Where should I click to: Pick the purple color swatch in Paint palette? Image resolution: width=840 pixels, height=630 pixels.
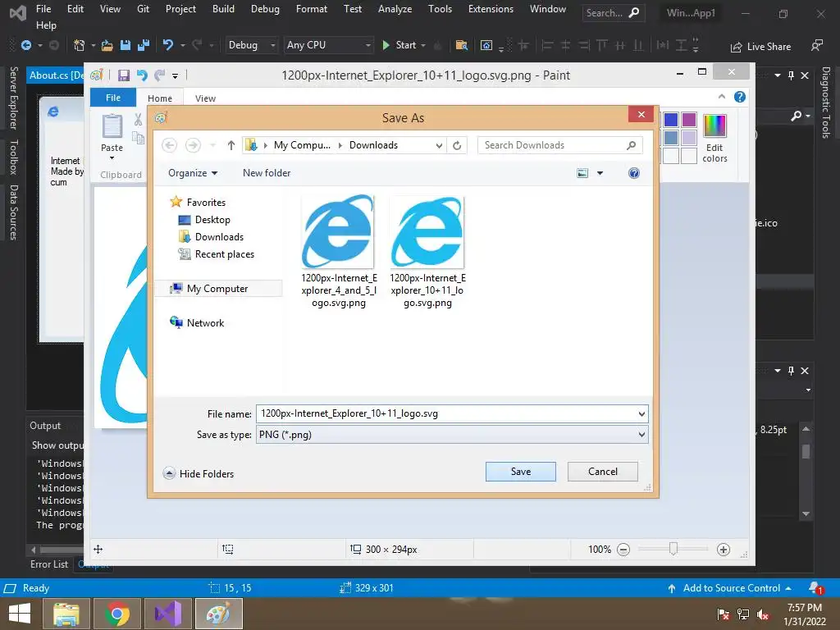689,120
